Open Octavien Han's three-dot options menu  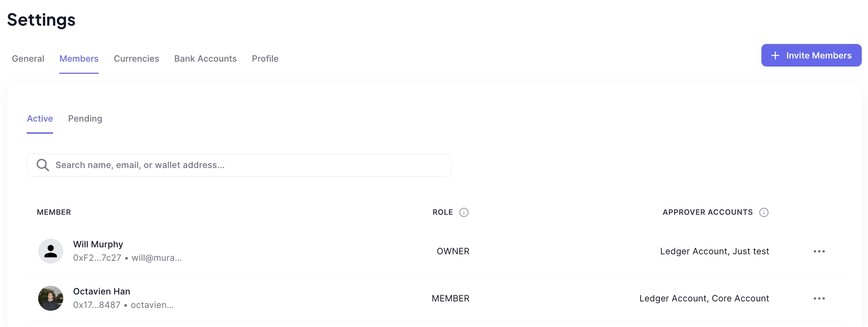pyautogui.click(x=819, y=298)
